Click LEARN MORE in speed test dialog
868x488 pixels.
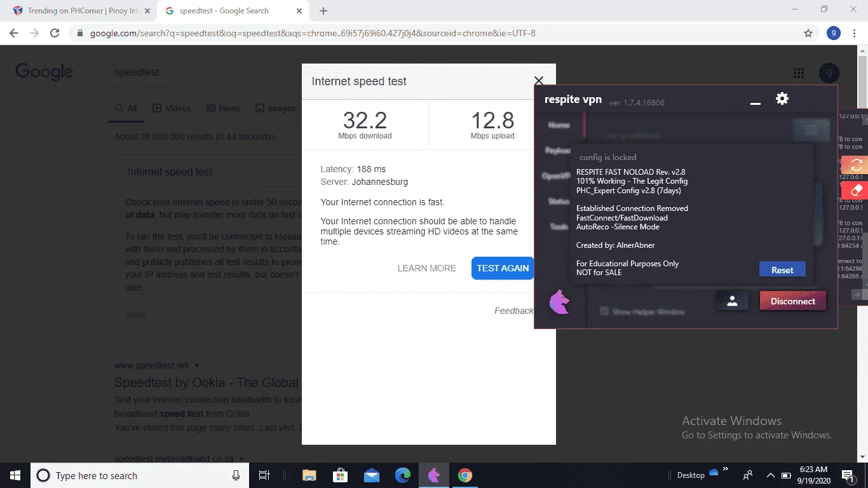tap(427, 268)
